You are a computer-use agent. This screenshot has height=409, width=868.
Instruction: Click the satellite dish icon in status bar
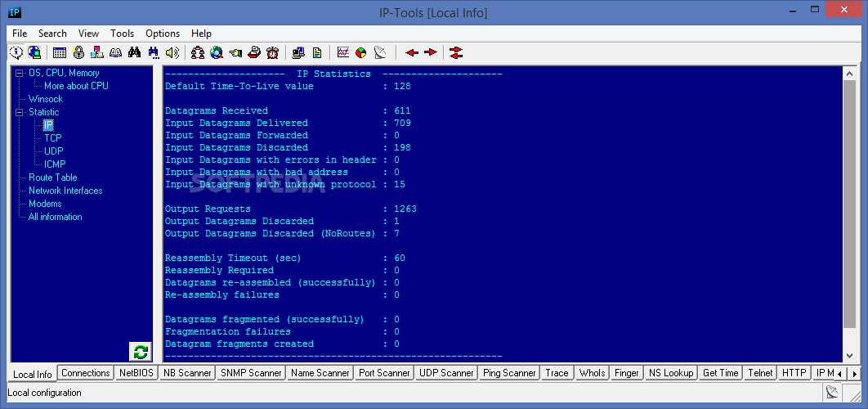(x=831, y=393)
